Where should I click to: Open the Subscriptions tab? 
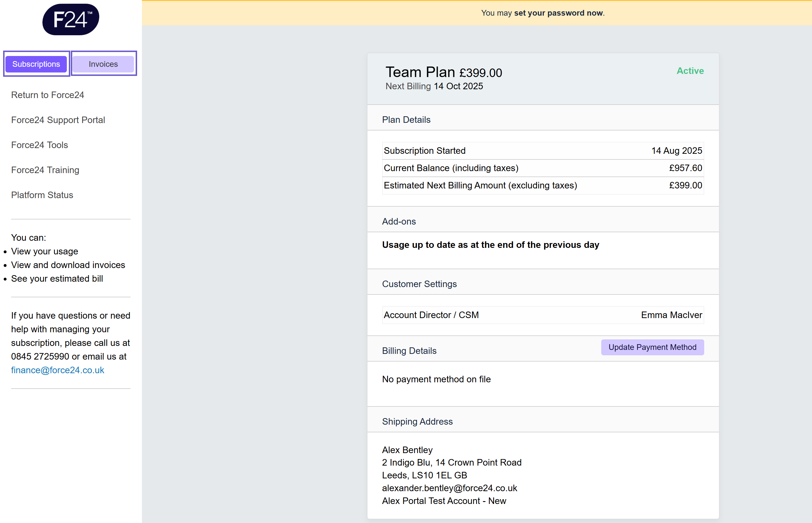coord(36,64)
